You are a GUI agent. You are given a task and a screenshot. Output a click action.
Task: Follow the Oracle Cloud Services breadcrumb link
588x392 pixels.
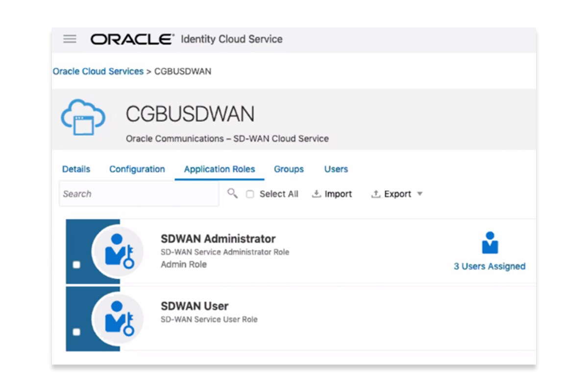coord(98,72)
